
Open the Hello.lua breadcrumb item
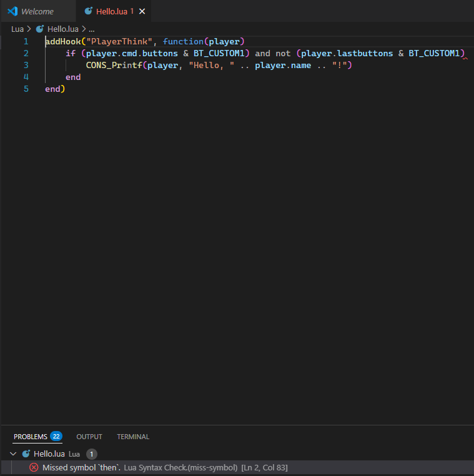pos(63,29)
